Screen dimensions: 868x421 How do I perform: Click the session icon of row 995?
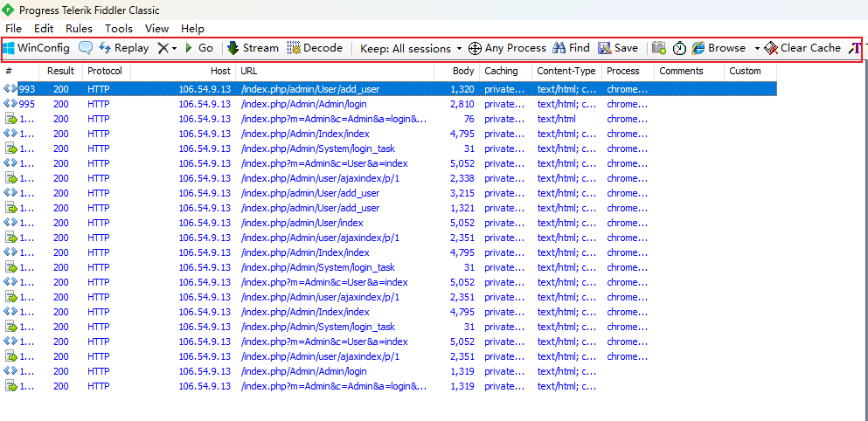(10, 104)
